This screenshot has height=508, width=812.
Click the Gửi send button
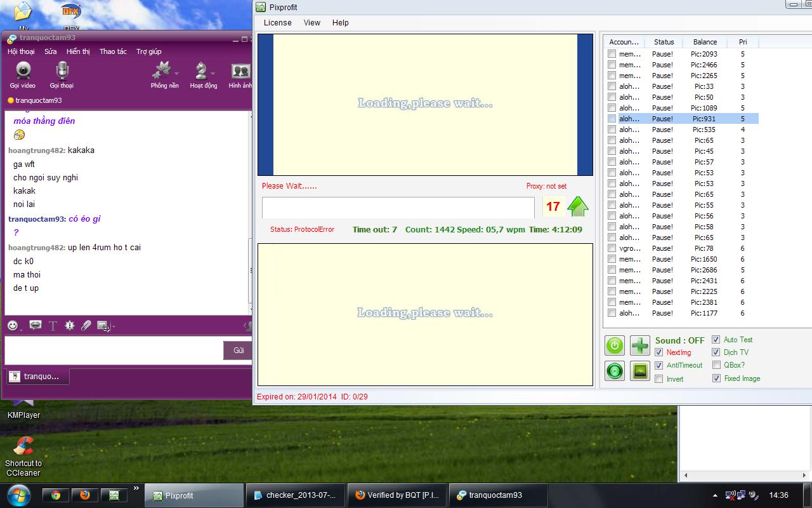tap(238, 351)
